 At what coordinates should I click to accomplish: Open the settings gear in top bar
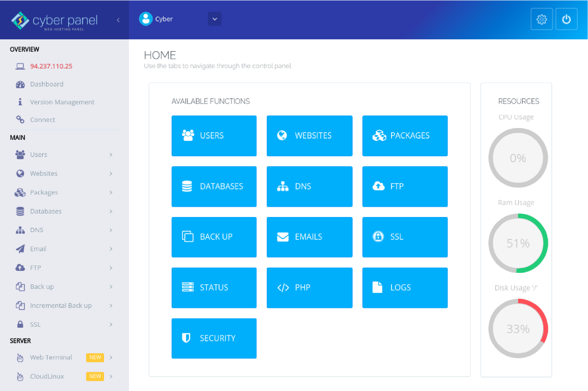pyautogui.click(x=541, y=19)
